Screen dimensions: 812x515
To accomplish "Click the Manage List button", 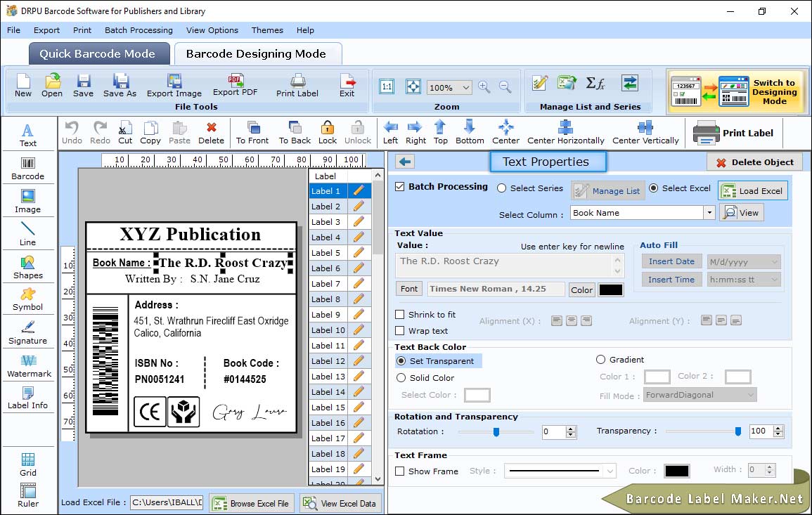I will [x=608, y=190].
